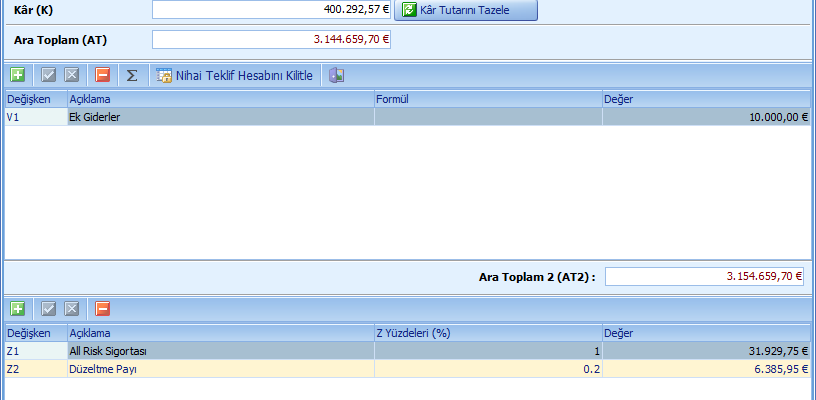
Task: Click red delete icon in lower toolbar
Action: [102, 309]
